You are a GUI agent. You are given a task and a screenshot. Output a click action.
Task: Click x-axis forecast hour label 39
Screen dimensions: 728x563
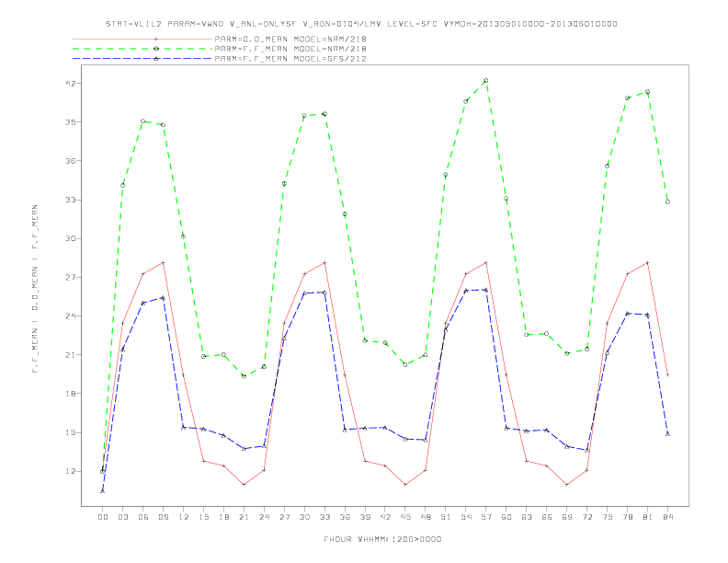point(365,517)
